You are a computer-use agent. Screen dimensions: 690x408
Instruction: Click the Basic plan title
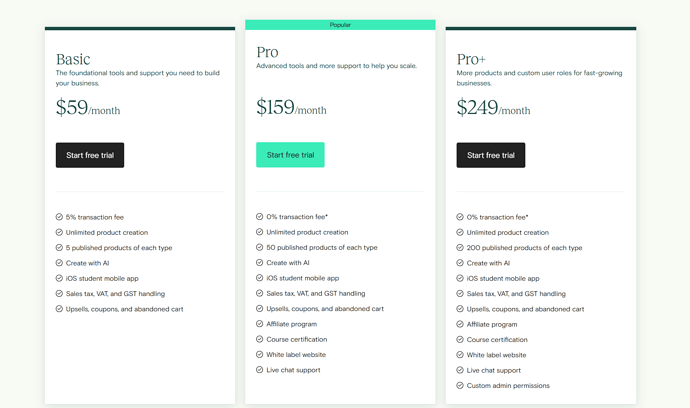(x=73, y=59)
